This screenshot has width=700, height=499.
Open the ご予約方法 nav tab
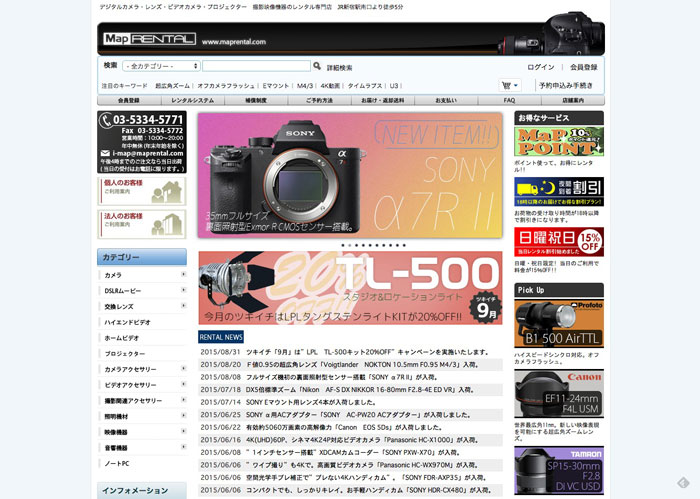[x=319, y=100]
